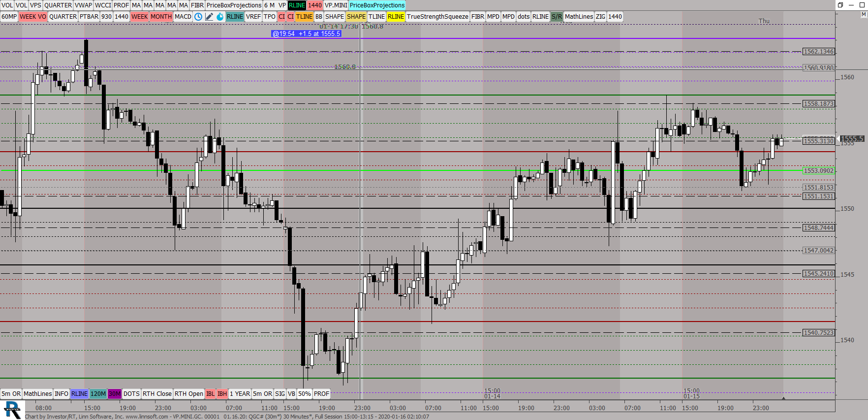Toggle the purple 30M button
Screen dimensions: 868x420
click(x=115, y=394)
